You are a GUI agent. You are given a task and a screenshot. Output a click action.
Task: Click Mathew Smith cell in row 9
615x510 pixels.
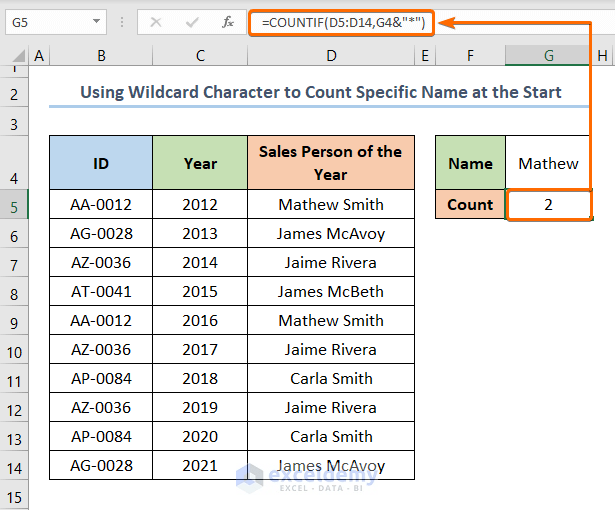click(331, 321)
